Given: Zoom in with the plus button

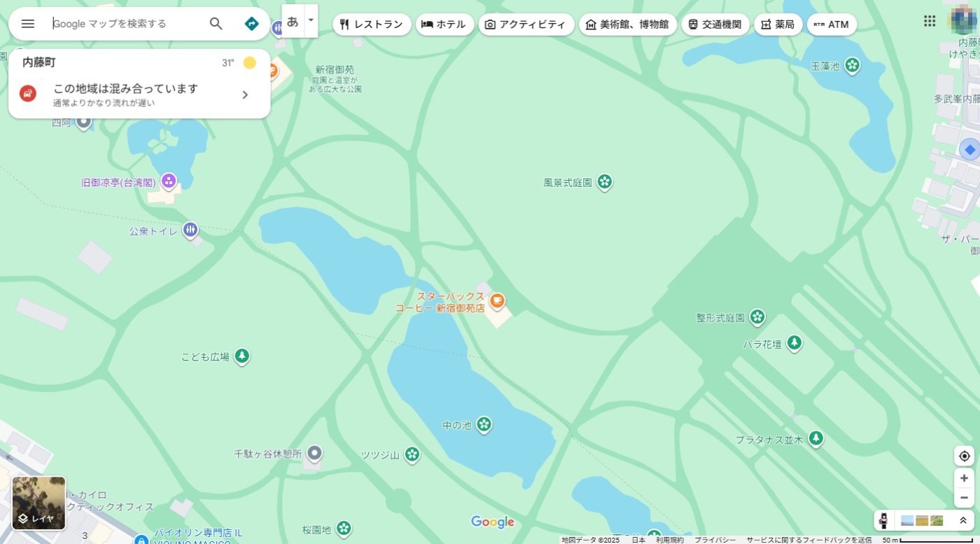Looking at the screenshot, I should (964, 478).
